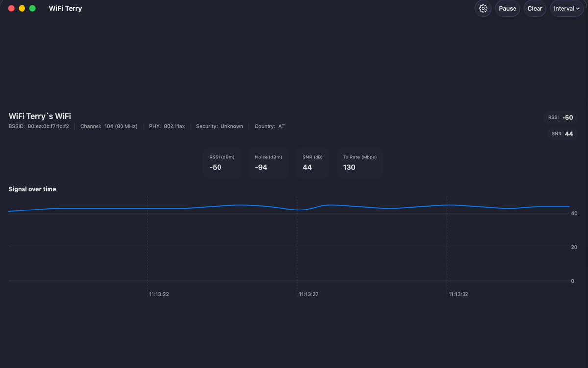
Task: Select the "Tx Rate (Mbps)" stat card
Action: click(x=360, y=162)
